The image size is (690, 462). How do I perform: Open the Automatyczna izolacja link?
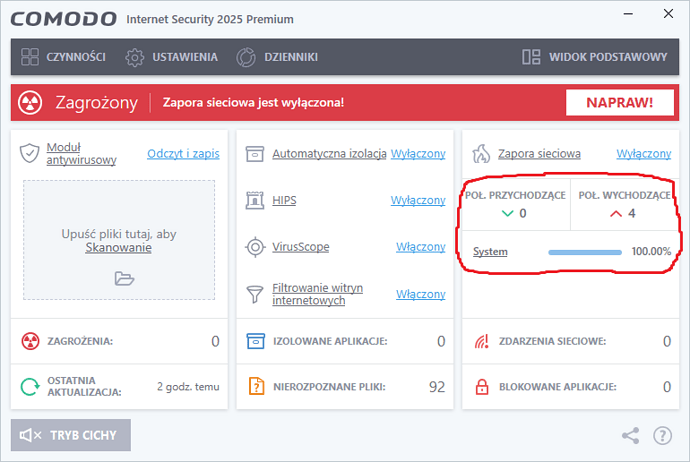[329, 154]
